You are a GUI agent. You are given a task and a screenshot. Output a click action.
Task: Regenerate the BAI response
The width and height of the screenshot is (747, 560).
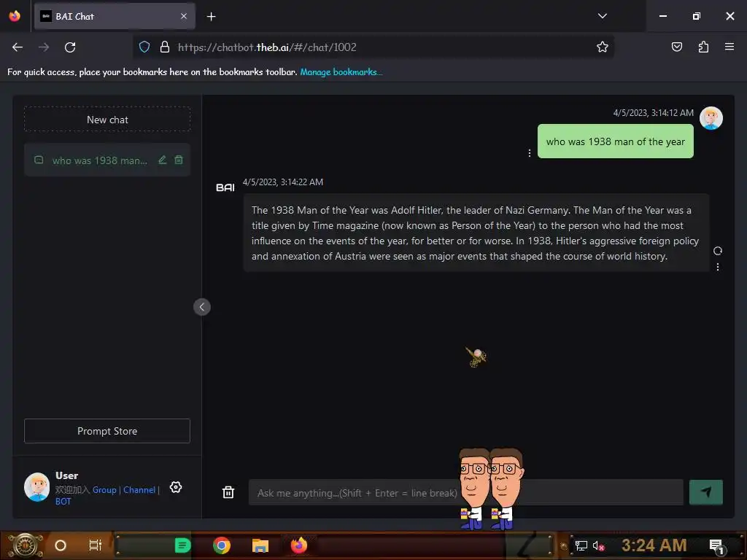click(x=718, y=251)
